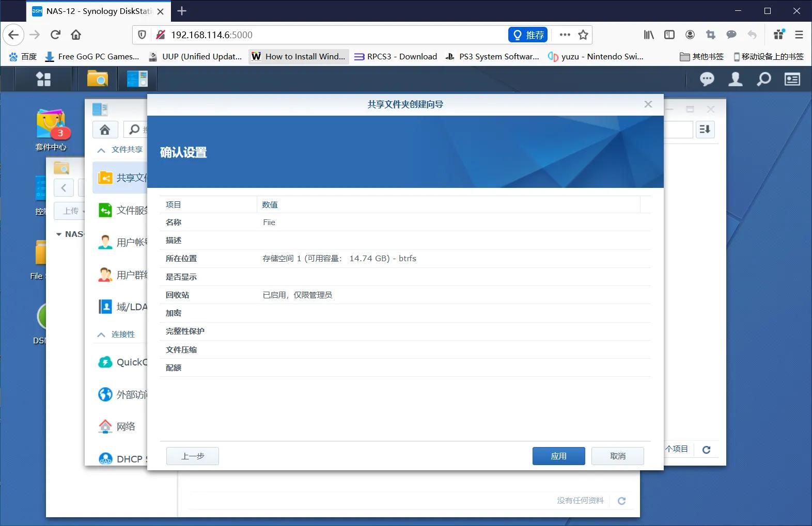
Task: Select DHCP Server in Control Panel sidebar
Action: coord(120,458)
